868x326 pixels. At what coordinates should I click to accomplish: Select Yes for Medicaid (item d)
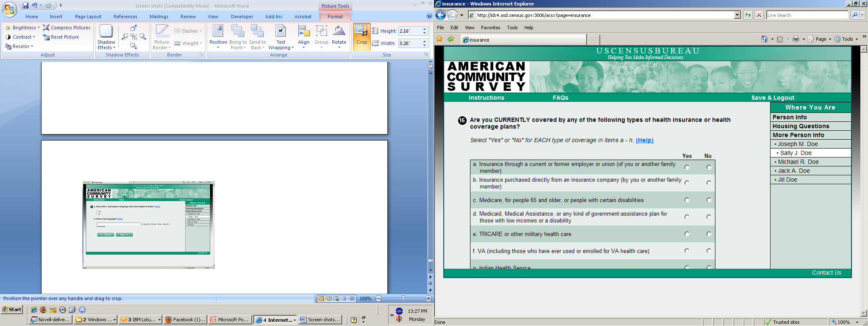tap(687, 217)
